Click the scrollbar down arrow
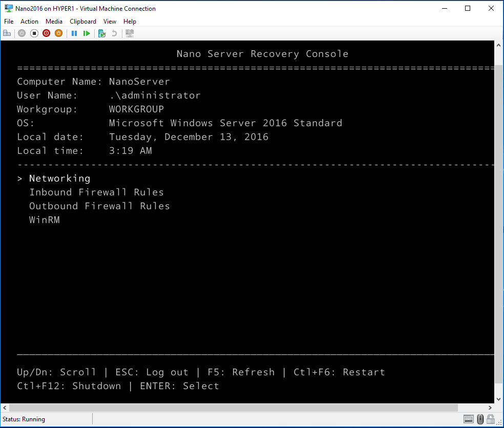 (498, 398)
